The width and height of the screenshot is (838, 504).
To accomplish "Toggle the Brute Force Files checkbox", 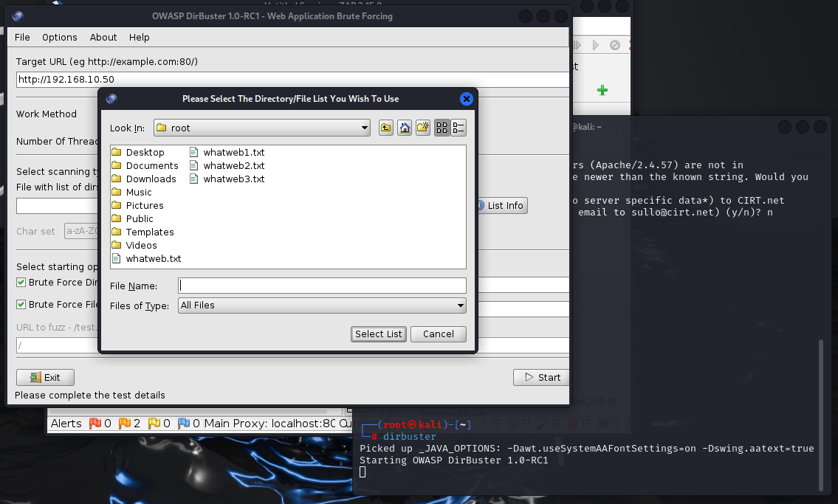I will click(x=21, y=304).
